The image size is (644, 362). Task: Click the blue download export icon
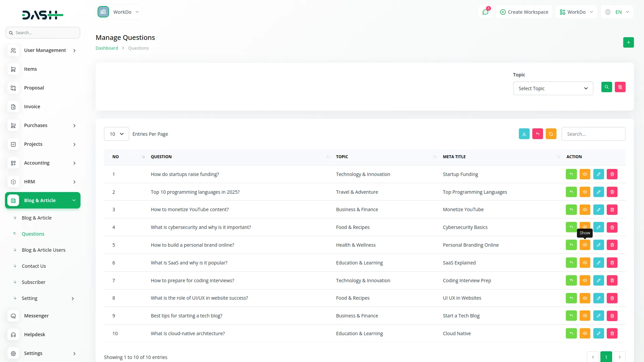click(x=524, y=134)
